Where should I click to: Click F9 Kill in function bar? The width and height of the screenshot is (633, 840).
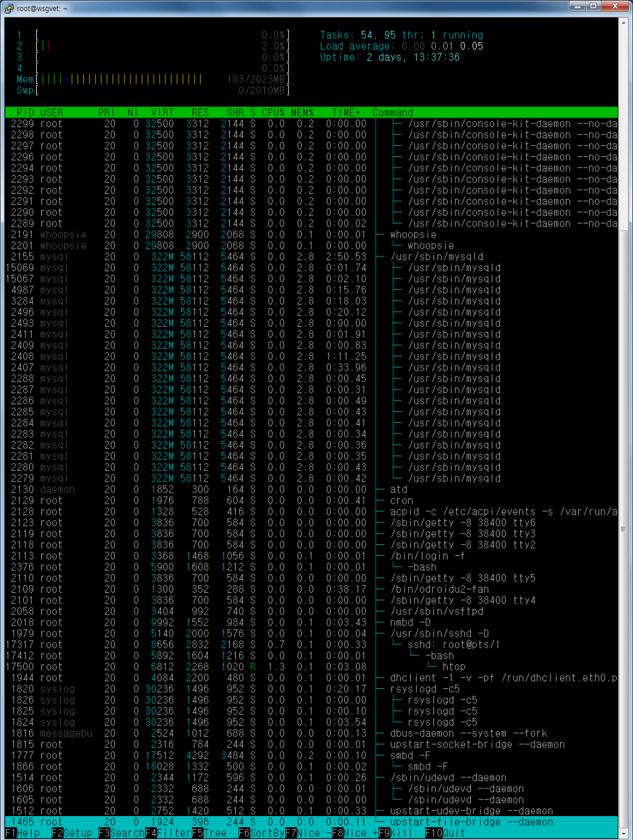[395, 833]
